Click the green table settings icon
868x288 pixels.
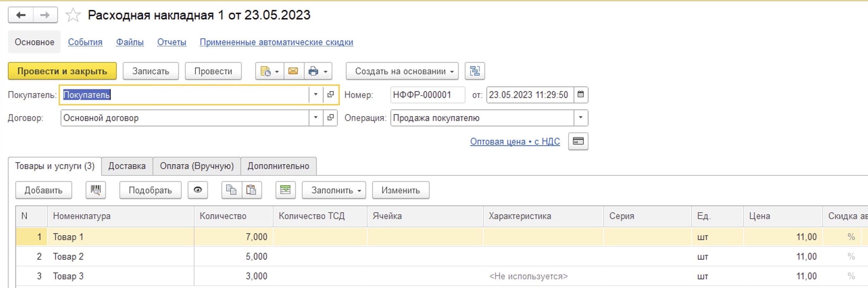pyautogui.click(x=286, y=190)
